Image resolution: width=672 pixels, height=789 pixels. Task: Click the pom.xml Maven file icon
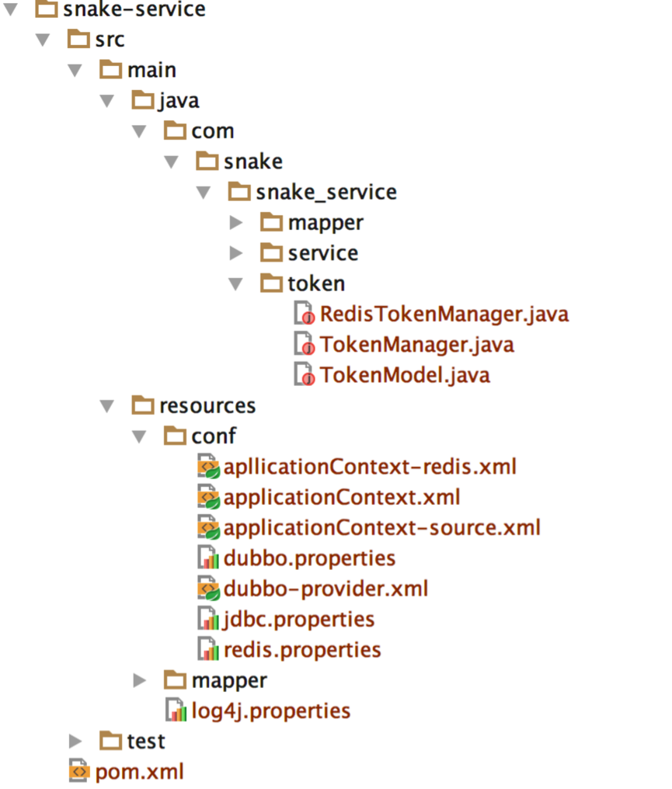[x=79, y=771]
